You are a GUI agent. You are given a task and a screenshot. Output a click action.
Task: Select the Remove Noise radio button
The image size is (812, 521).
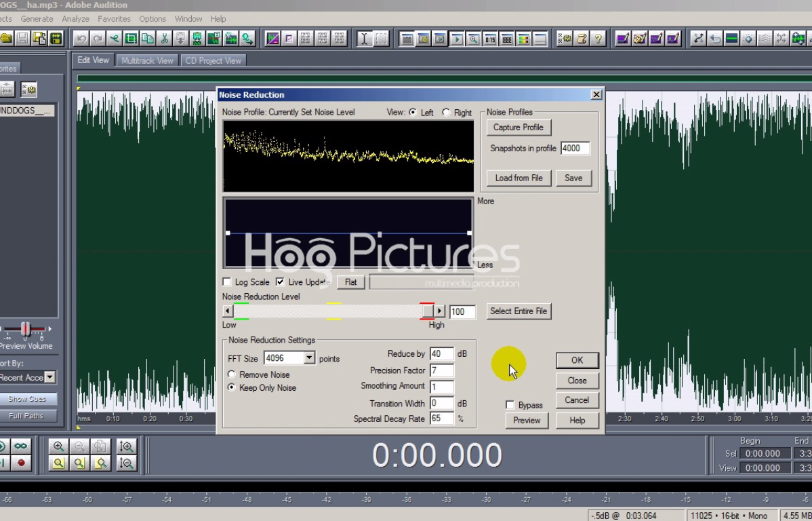[x=232, y=374]
